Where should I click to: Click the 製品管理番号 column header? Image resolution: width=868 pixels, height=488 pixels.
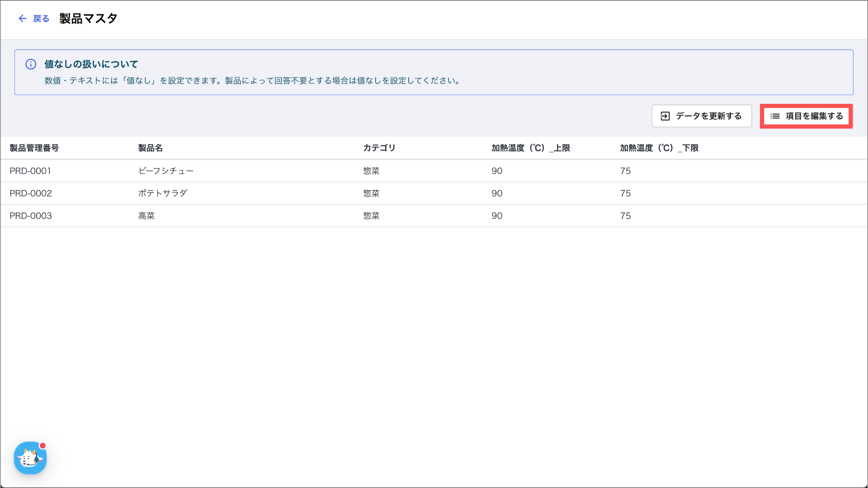pos(34,148)
